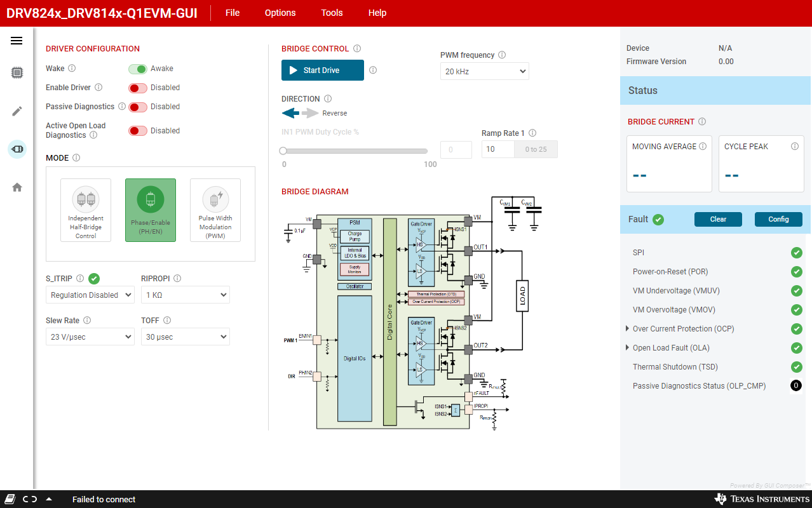Click the Fault header green checkmark

(x=658, y=220)
